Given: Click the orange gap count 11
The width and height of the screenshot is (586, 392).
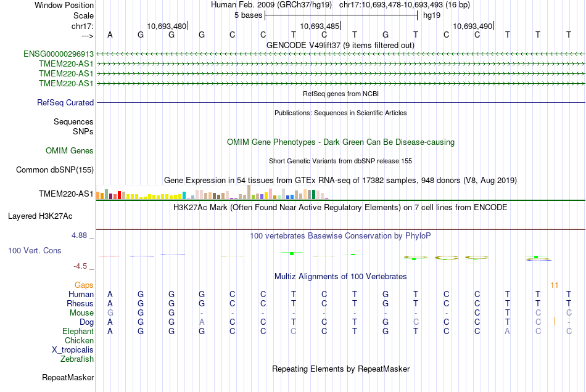Looking at the screenshot, I should tap(555, 285).
